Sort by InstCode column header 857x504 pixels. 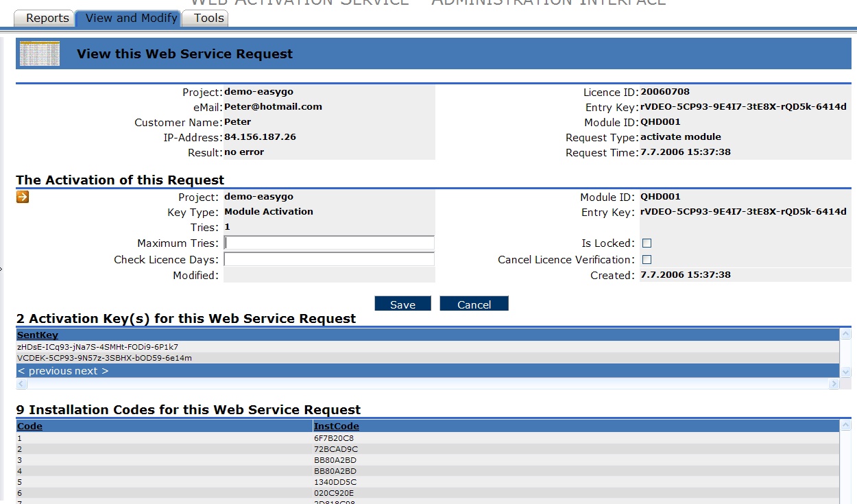tap(336, 427)
